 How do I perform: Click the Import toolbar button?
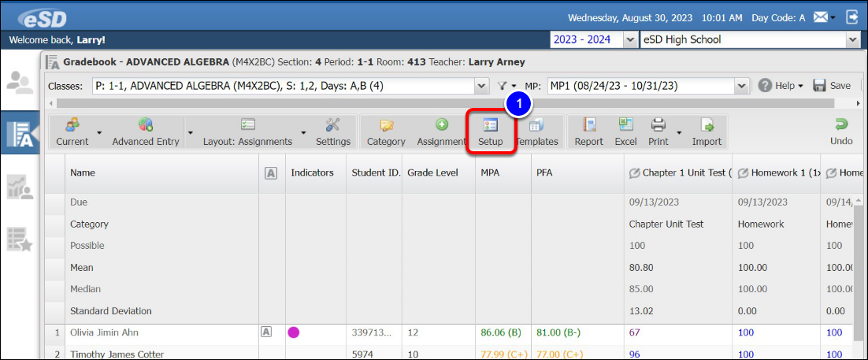[x=707, y=132]
